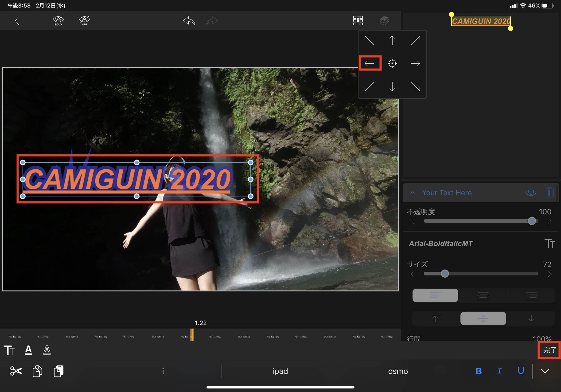Click the scissors cut icon
Viewport: 561px width, 392px height.
coord(16,371)
